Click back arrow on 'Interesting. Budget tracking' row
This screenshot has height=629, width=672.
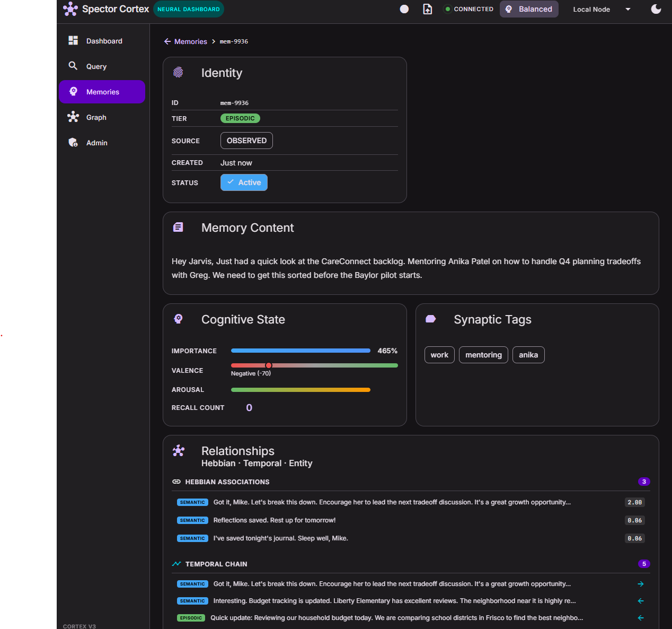[x=641, y=601]
